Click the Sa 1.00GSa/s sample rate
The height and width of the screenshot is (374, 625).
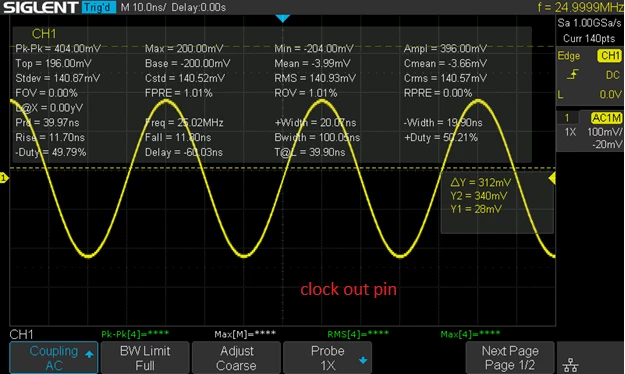(x=590, y=23)
